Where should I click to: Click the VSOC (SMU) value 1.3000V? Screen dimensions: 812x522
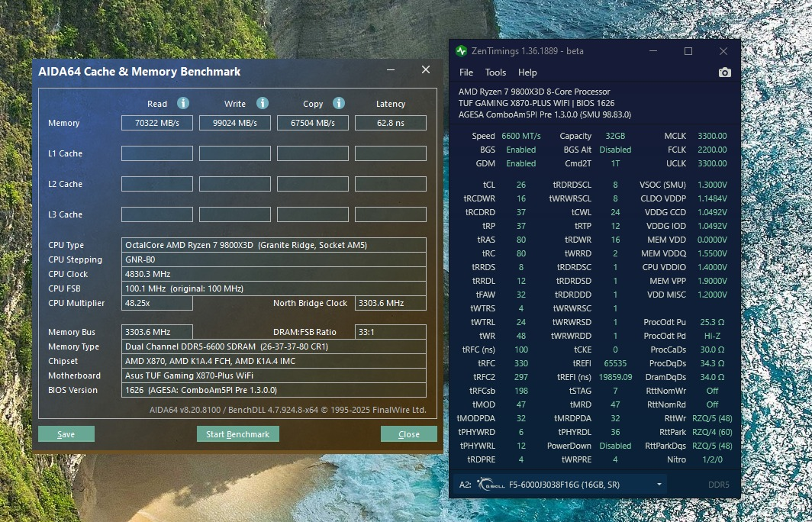(712, 185)
